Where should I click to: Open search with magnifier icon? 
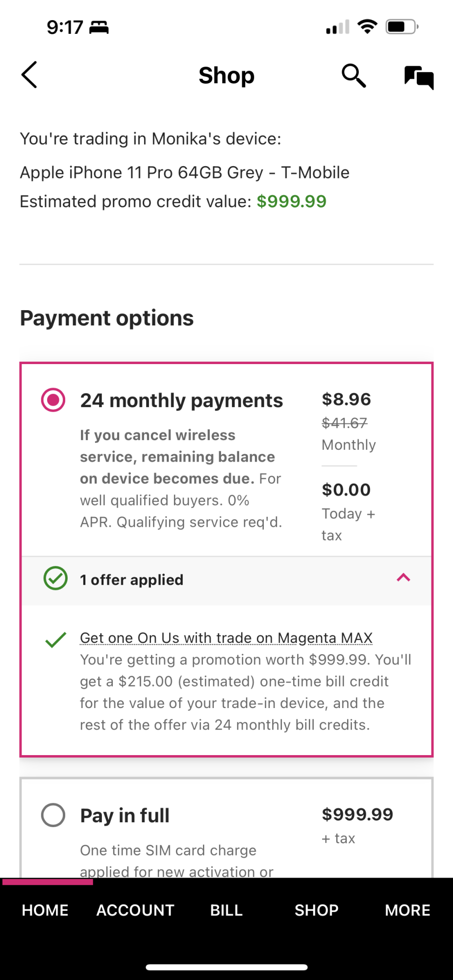[353, 75]
